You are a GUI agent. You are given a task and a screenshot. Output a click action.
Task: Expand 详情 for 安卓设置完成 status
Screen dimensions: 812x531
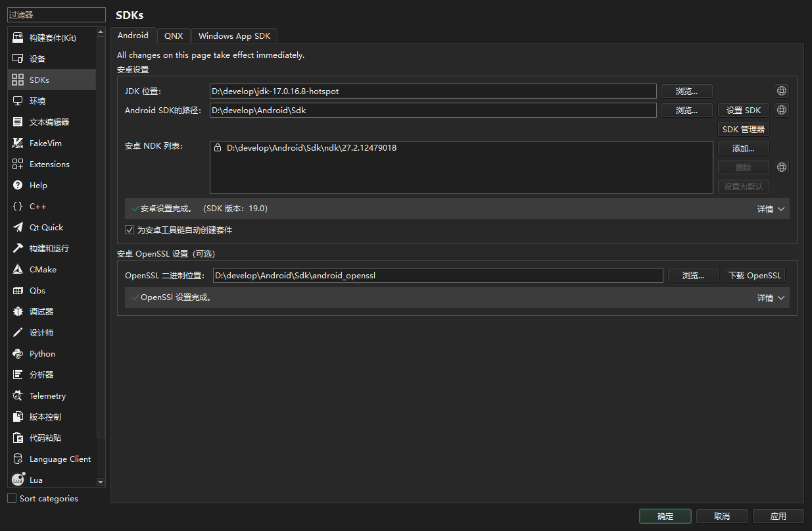point(771,209)
